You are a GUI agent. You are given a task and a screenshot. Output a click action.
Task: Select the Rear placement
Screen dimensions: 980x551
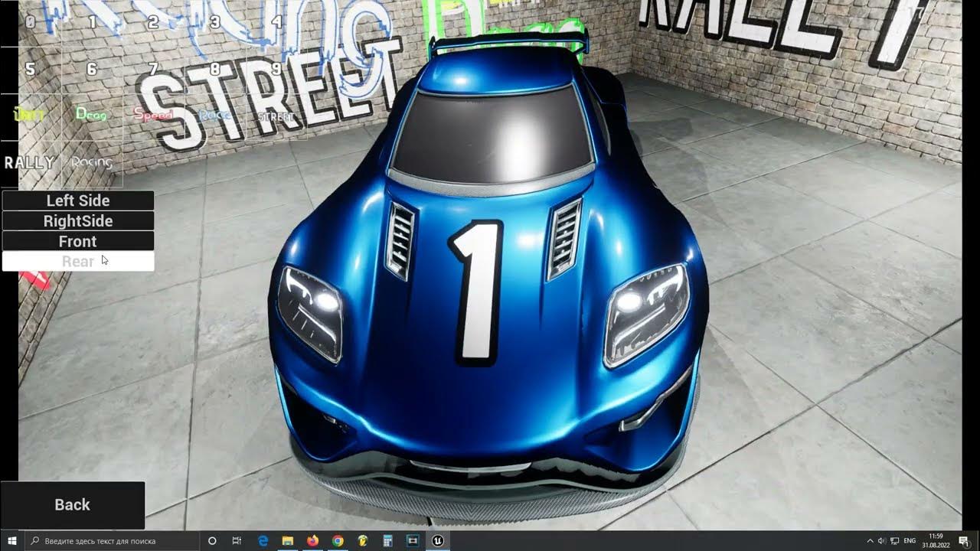point(78,261)
